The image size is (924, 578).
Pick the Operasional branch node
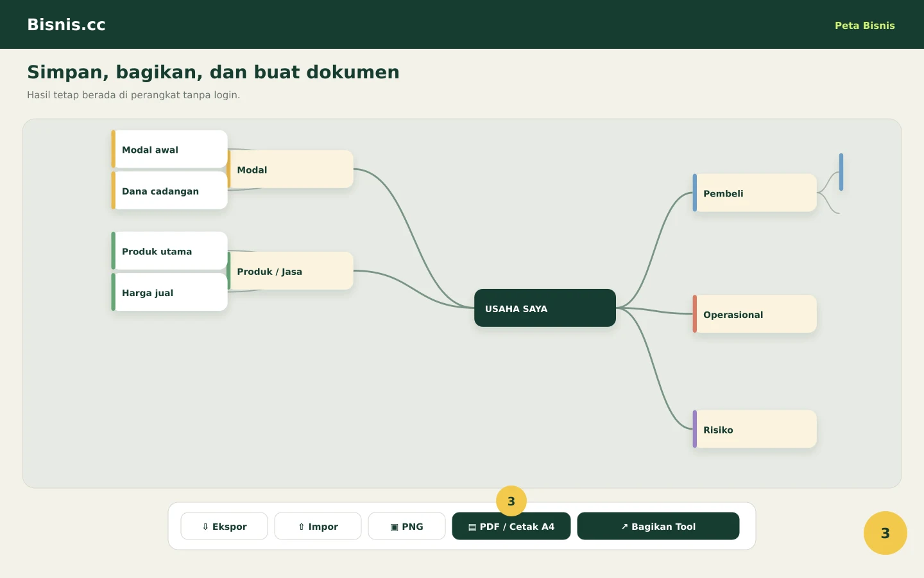[x=755, y=314]
